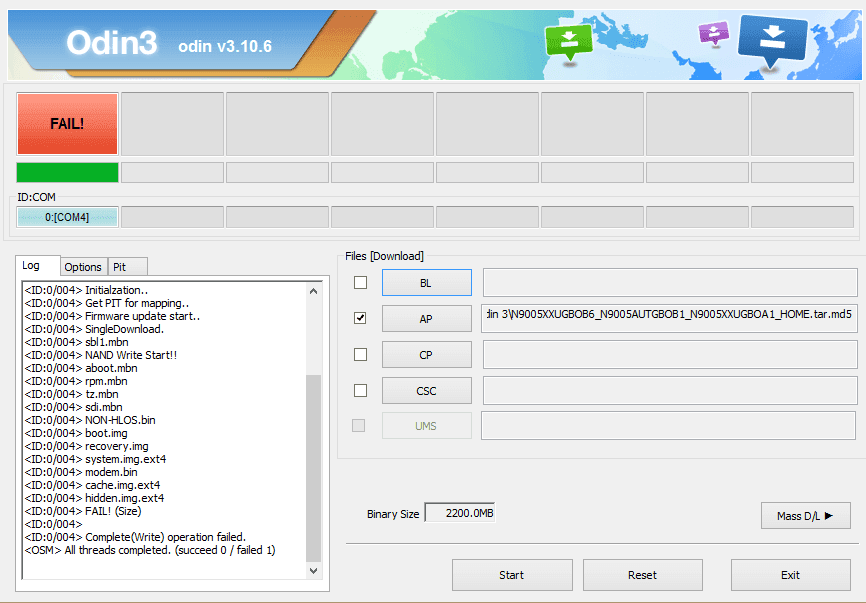The image size is (866, 603).
Task: Select log line 'modem.bin'
Action: tap(81, 472)
